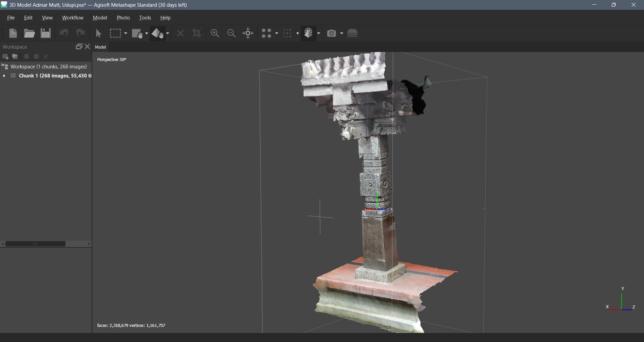644x342 pixels.
Task: Select the Navigation arrow tool
Action: 99,33
